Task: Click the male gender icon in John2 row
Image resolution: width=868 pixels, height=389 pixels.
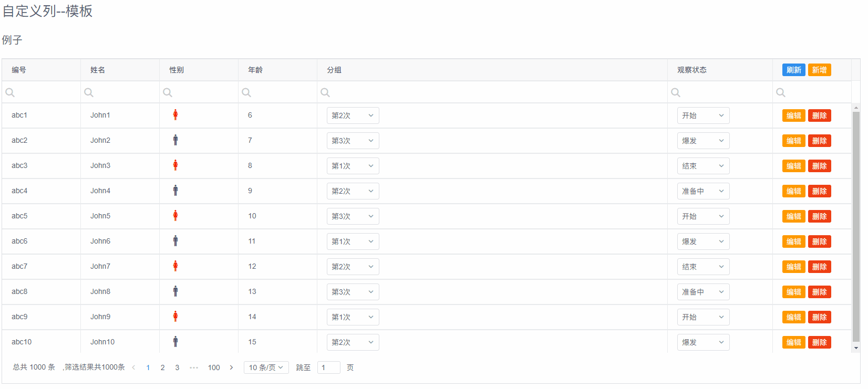Action: click(x=175, y=140)
